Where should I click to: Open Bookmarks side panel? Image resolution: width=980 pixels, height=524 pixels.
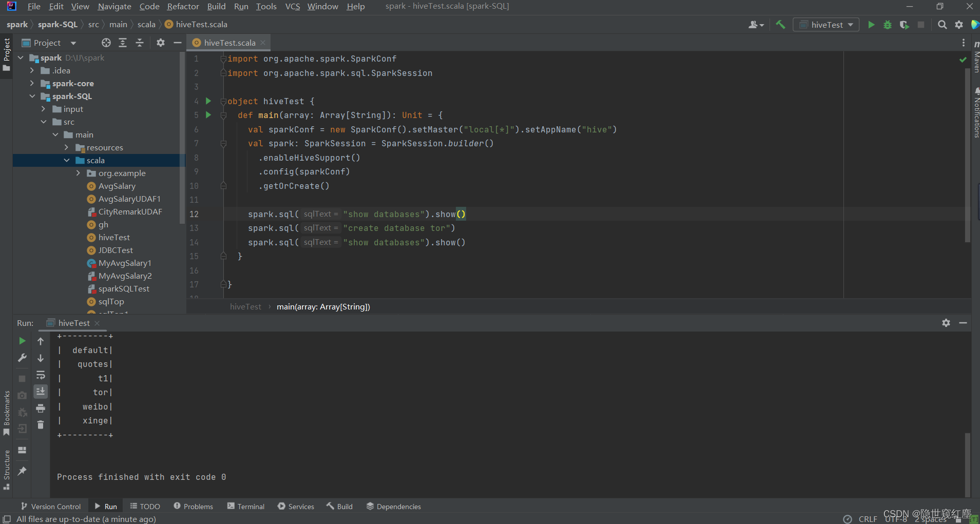pyautogui.click(x=7, y=413)
